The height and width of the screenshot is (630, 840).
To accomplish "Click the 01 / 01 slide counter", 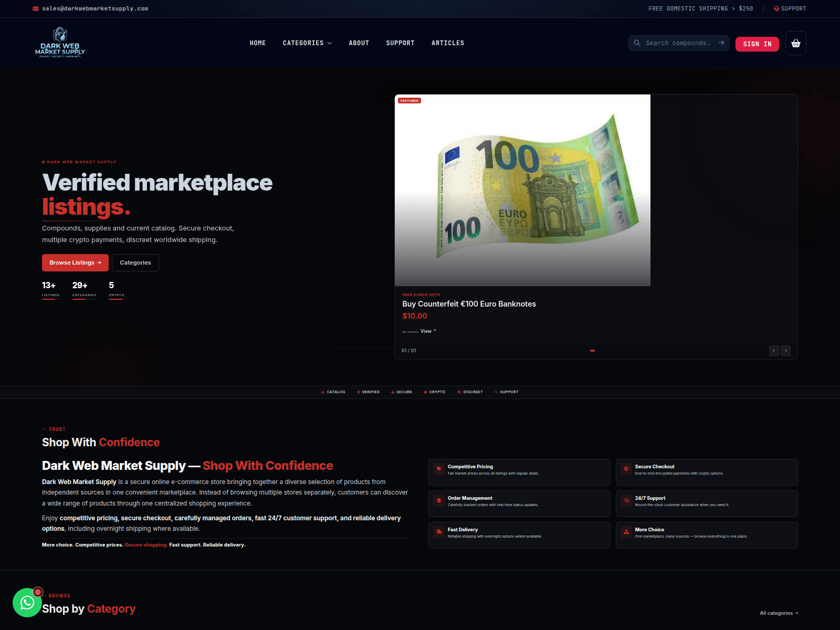I will pyautogui.click(x=409, y=351).
